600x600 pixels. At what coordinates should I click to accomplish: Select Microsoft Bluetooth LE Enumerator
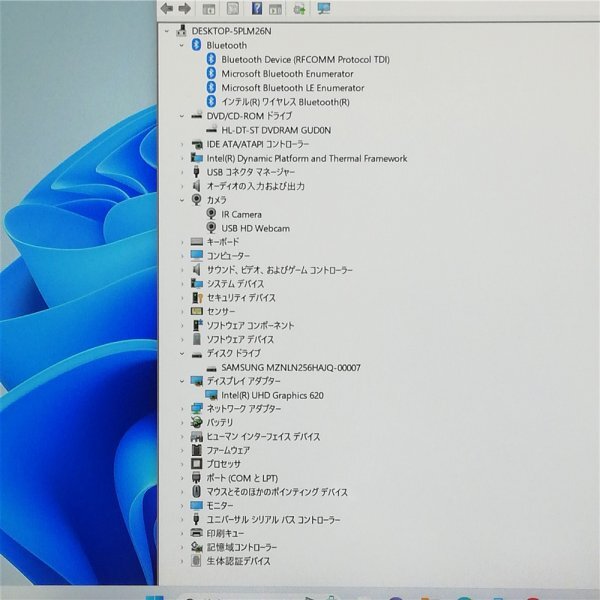[x=293, y=88]
